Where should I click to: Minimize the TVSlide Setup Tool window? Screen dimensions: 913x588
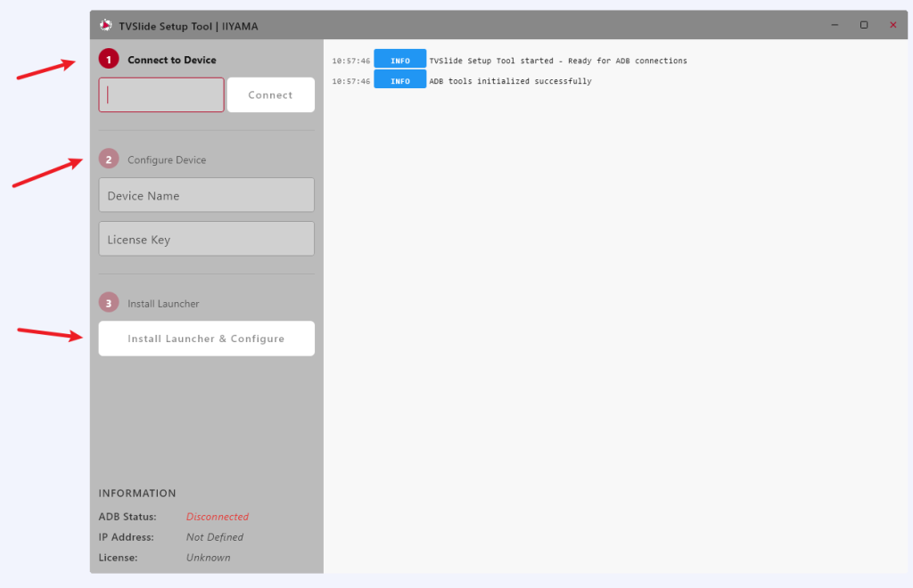835,25
